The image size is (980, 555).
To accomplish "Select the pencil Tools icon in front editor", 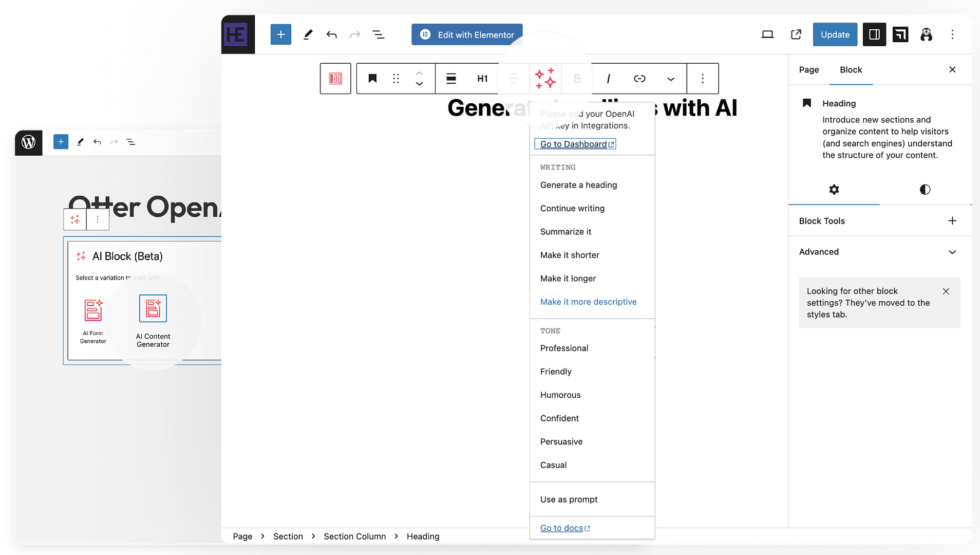I will (308, 34).
